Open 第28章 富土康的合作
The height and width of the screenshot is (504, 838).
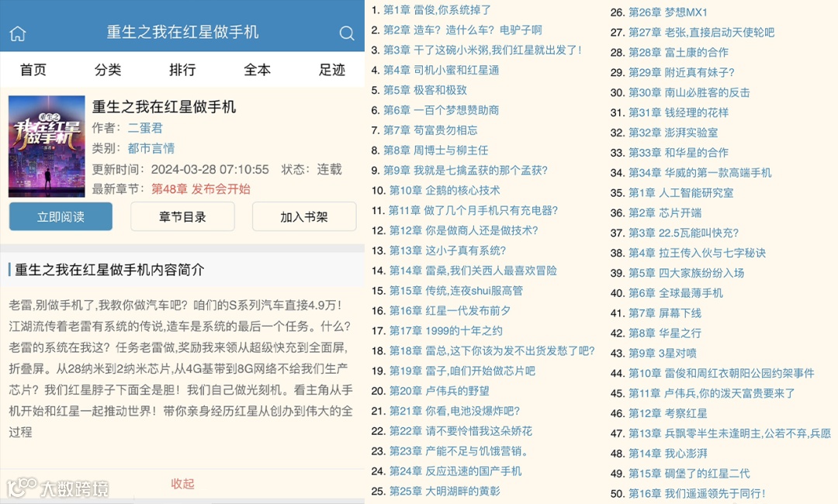tap(679, 52)
